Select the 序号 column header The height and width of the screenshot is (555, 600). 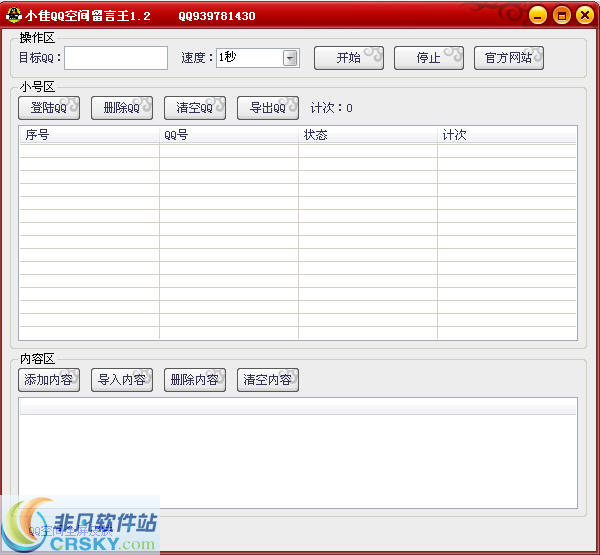(89, 135)
